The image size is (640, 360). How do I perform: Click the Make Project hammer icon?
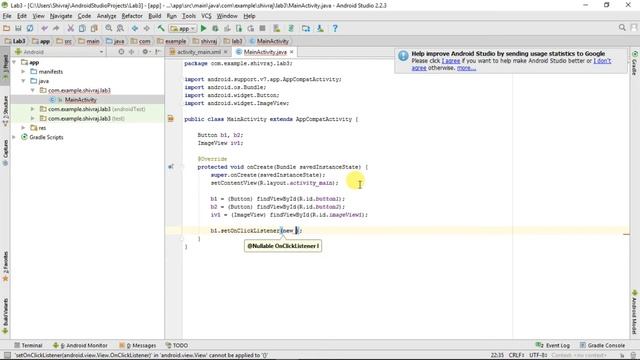click(161, 28)
